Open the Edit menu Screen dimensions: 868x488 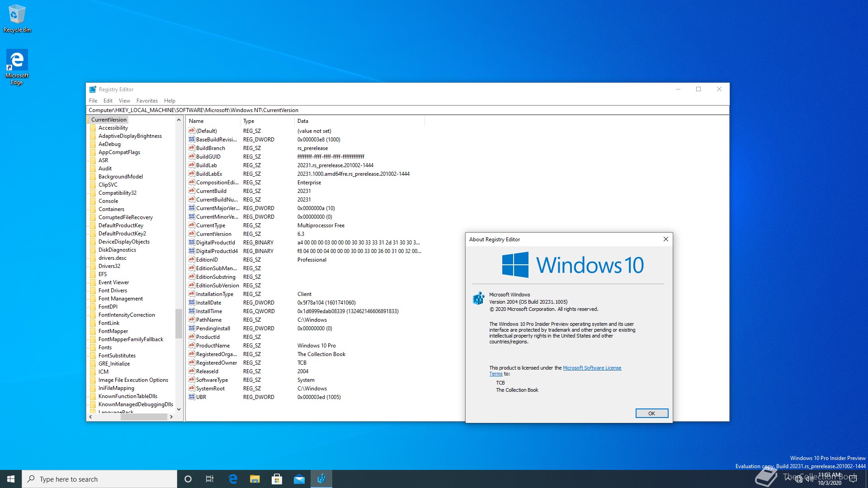pyautogui.click(x=108, y=101)
